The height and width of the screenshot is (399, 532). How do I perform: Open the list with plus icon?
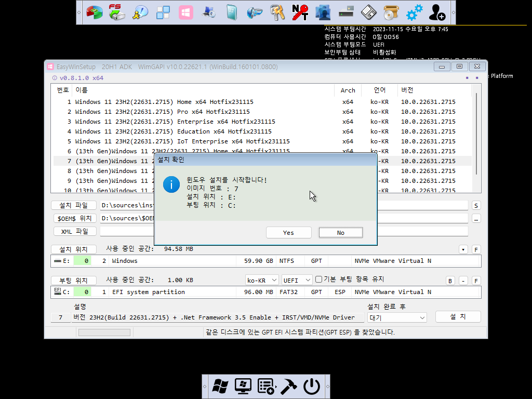tap(266, 386)
